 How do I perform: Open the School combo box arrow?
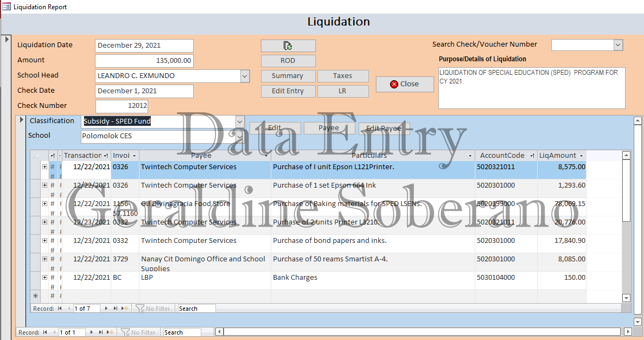[240, 136]
